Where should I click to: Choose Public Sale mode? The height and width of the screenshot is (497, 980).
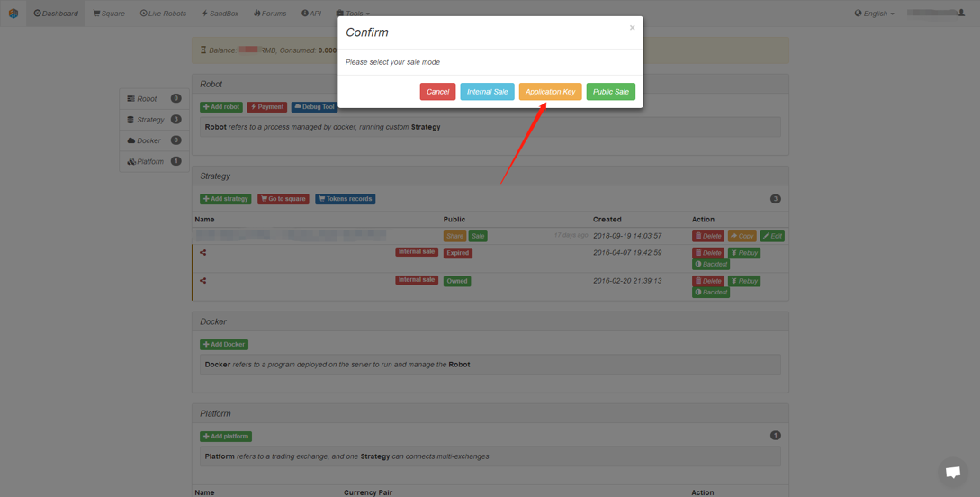pyautogui.click(x=611, y=92)
